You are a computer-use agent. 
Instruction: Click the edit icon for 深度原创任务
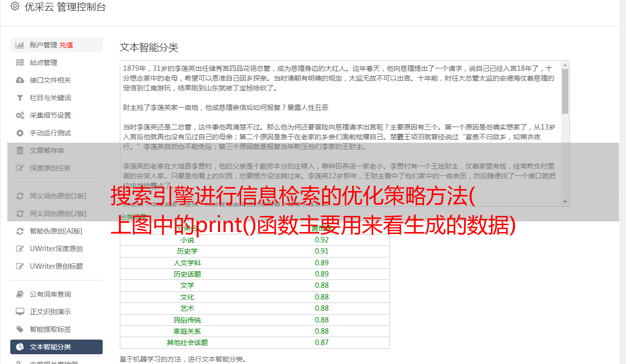click(20, 168)
